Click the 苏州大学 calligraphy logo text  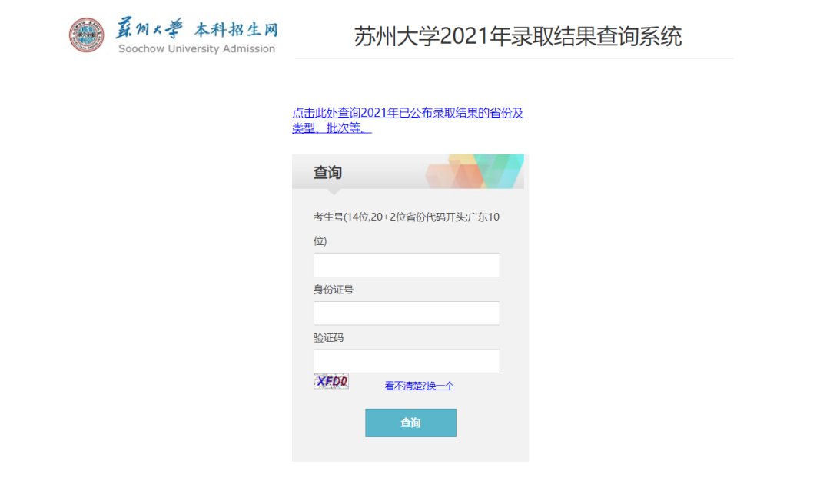(x=150, y=29)
